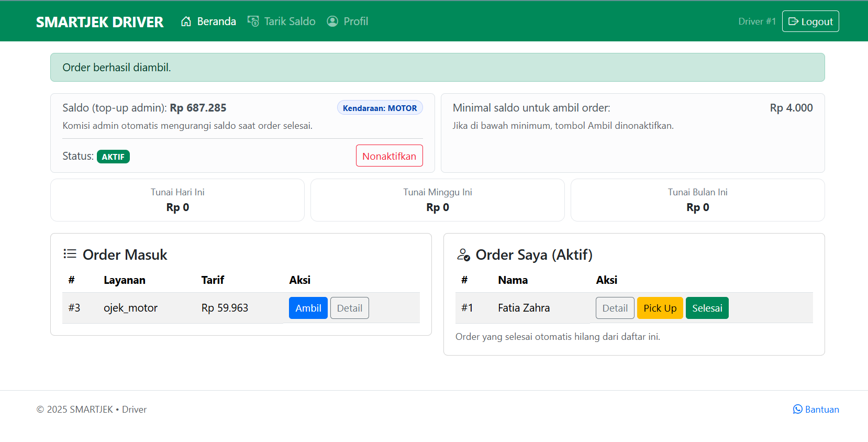Click the Beranda home icon
This screenshot has height=442, width=868.
(186, 21)
